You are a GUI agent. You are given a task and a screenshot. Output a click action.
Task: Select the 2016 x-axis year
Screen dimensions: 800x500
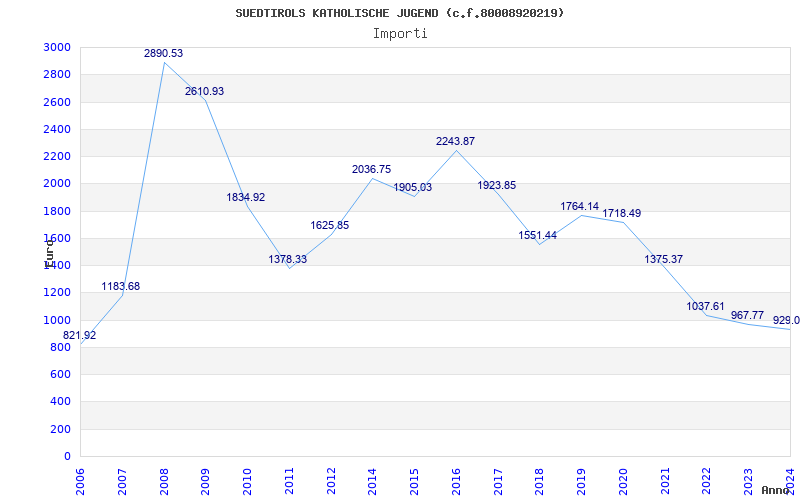456,481
